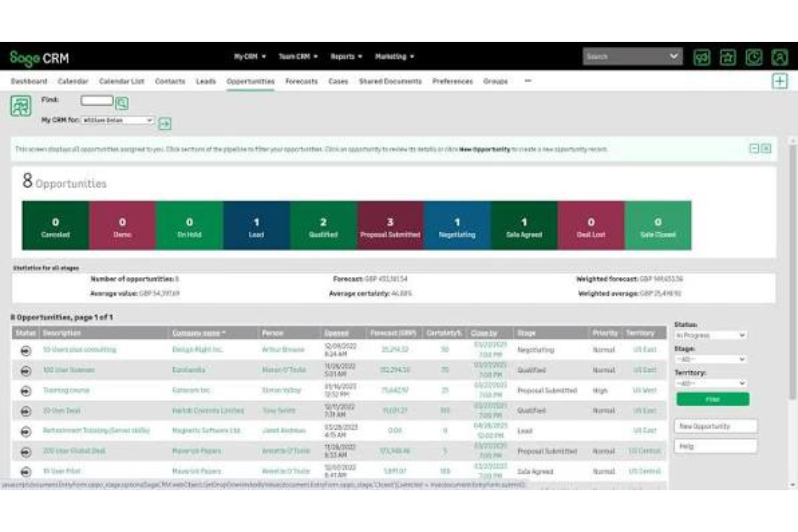The image size is (798, 532).
Task: Filter pipeline by Demo stage block
Action: [122, 226]
